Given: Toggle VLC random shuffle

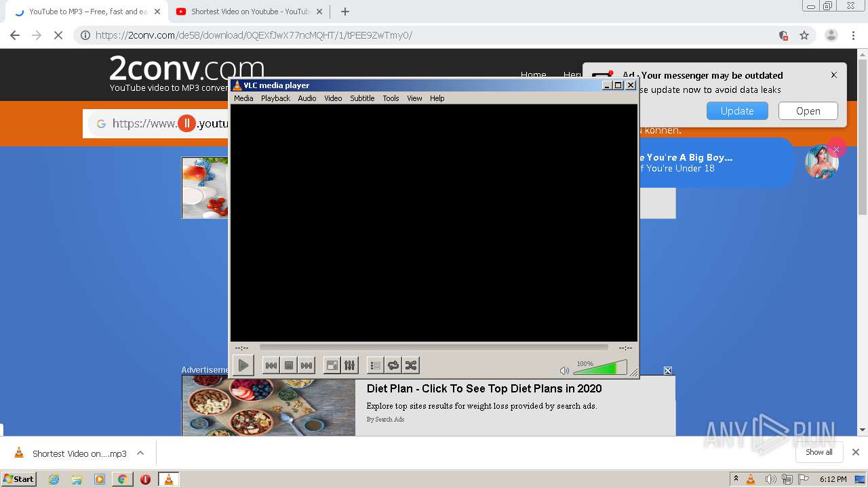Looking at the screenshot, I should (410, 365).
